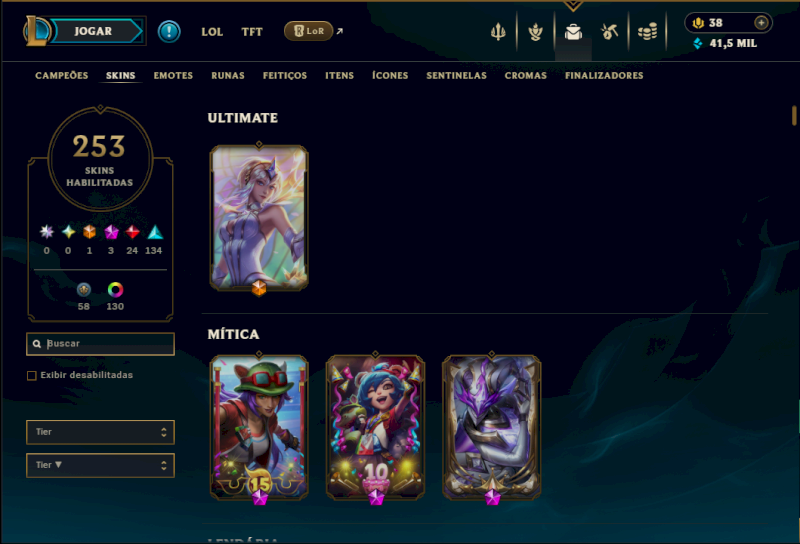800x544 pixels.
Task: Open the Clash trident icon
Action: click(498, 32)
